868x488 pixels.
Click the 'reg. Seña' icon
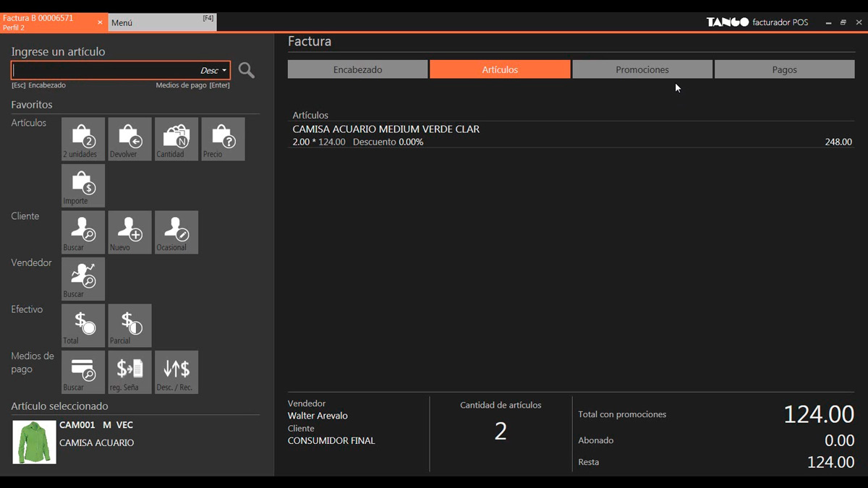pos(129,372)
